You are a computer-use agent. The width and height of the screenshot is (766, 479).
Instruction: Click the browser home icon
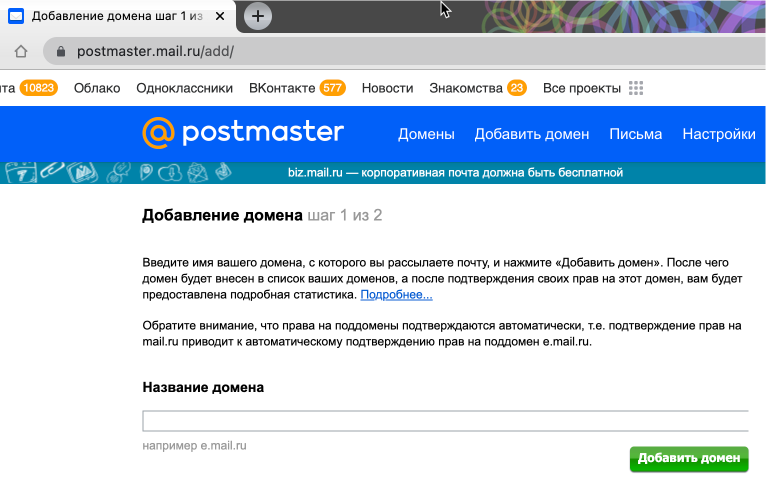tap(21, 51)
